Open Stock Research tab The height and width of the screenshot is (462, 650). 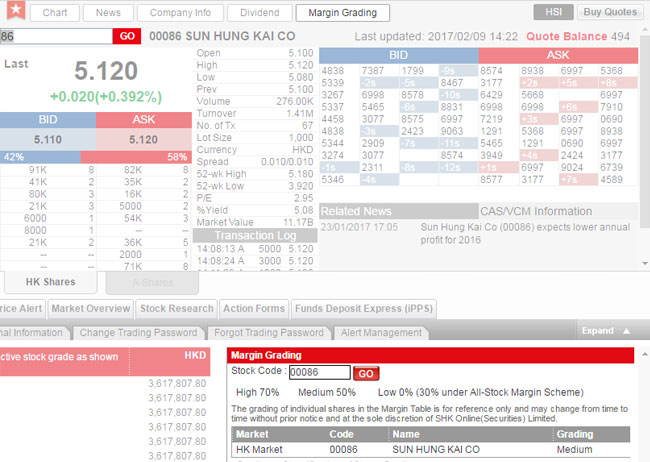177,309
